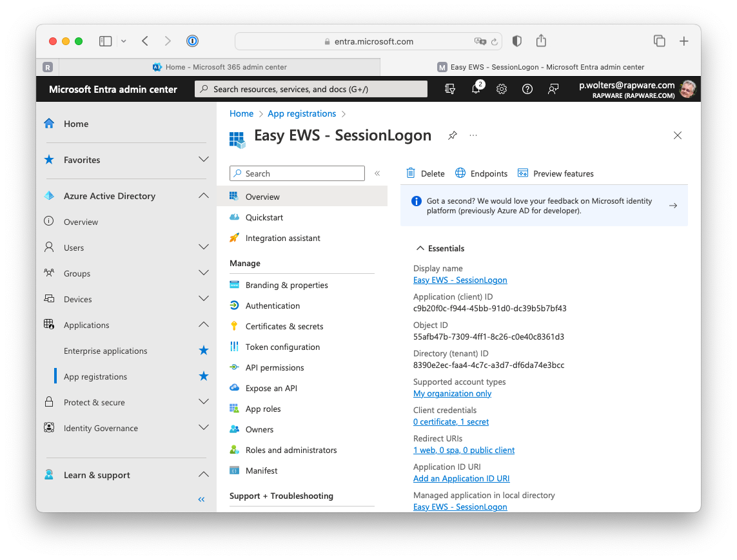Click App registrations breadcrumb link

[302, 113]
